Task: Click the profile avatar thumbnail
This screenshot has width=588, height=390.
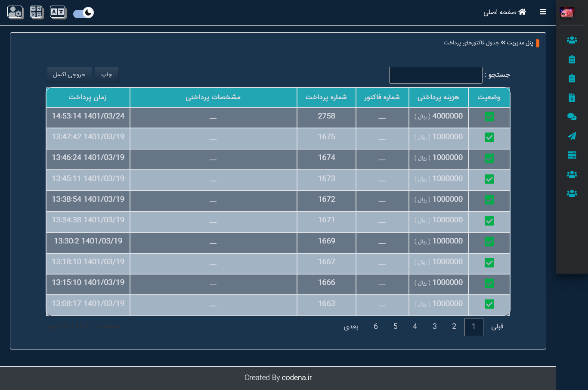Action: 566,12
